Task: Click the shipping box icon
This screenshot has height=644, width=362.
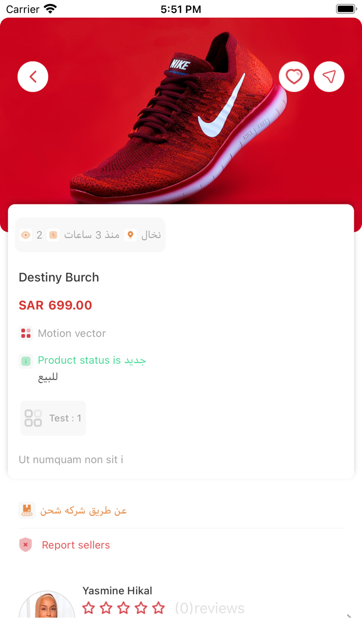Action: [27, 510]
